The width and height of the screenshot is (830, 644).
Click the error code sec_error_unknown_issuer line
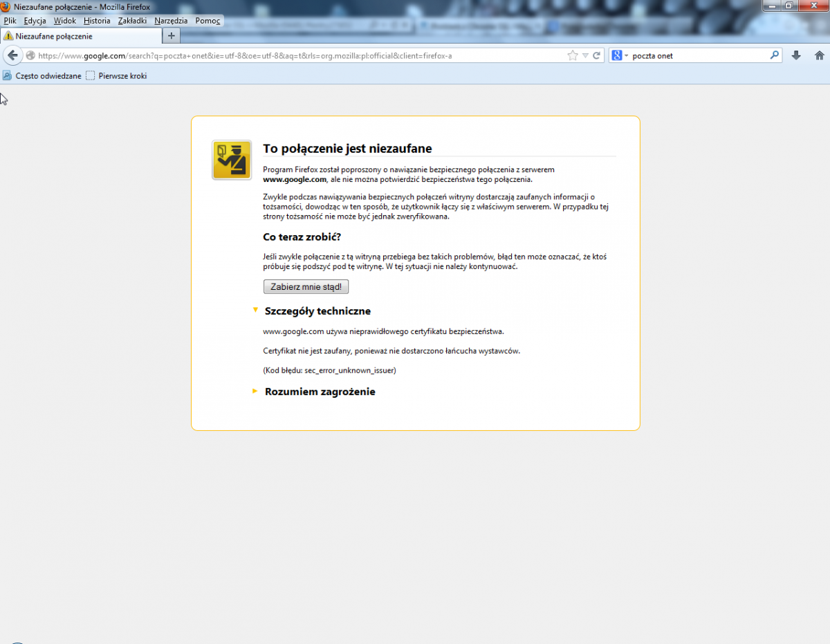click(x=329, y=370)
